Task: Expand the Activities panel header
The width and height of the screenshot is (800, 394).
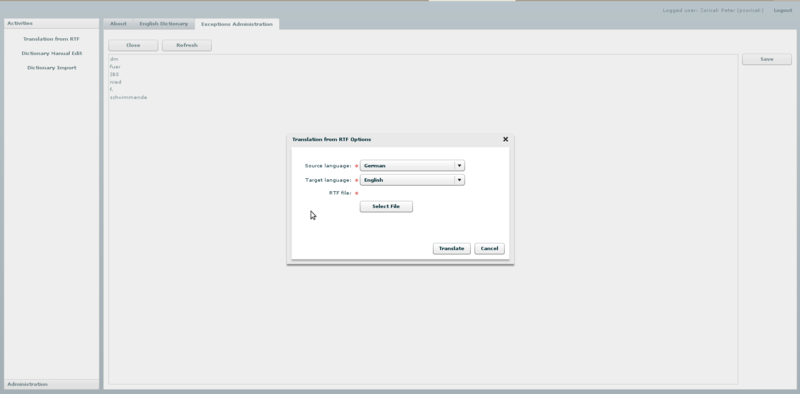Action: (x=52, y=23)
